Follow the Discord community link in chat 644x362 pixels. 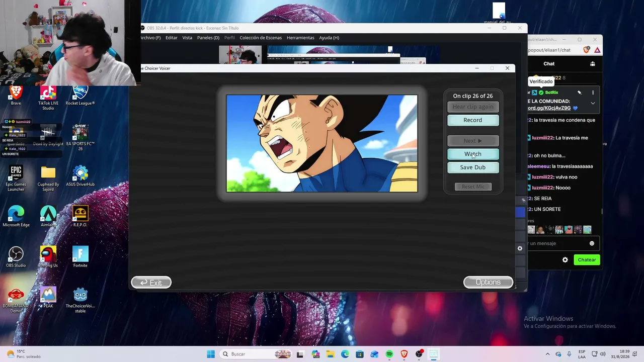[549, 108]
